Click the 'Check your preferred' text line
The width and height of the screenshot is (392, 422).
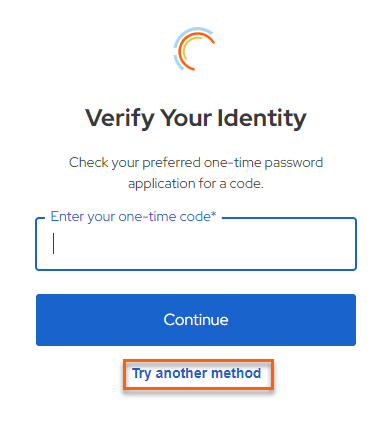coord(196,163)
